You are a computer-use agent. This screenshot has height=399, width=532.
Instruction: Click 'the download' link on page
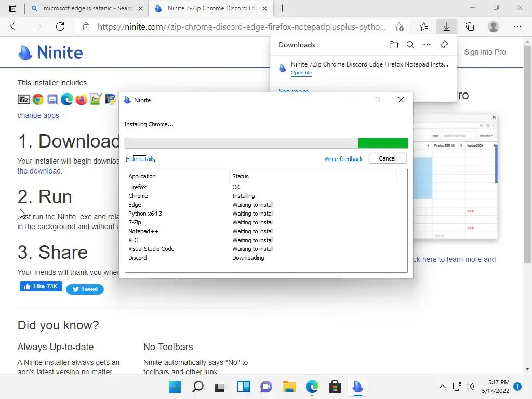(39, 171)
